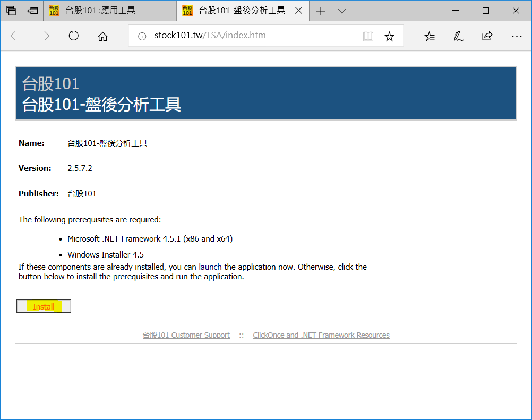The width and height of the screenshot is (532, 420).
Task: Open ClickOnce and .NET Framework Resources link
Action: pyautogui.click(x=321, y=335)
